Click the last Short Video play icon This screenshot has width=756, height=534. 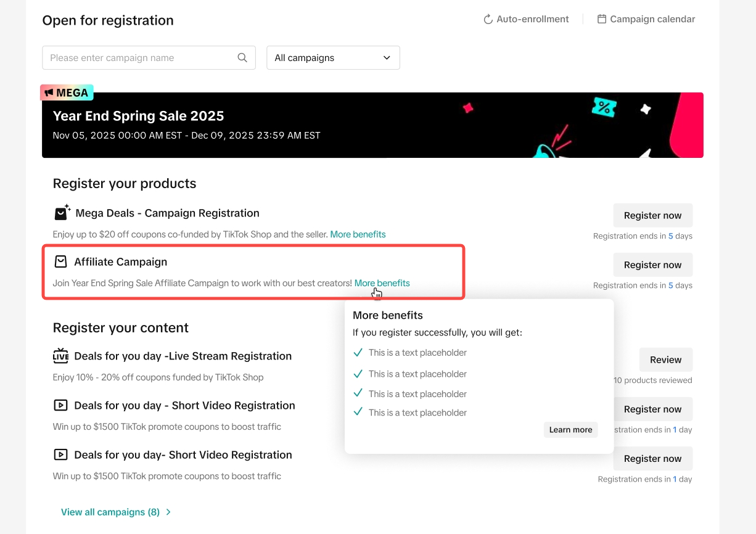(60, 454)
